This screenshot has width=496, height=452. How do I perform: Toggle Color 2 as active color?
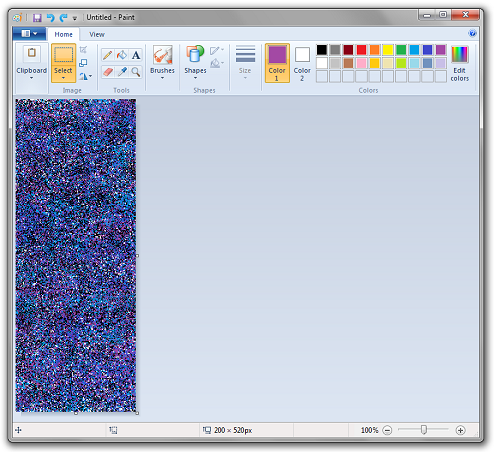302,63
